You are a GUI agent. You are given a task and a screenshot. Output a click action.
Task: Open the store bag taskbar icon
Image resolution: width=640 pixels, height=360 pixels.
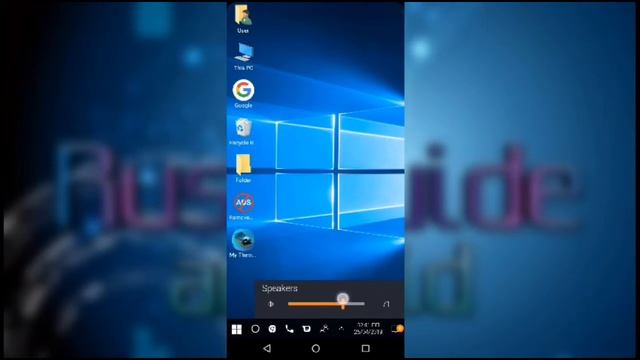(307, 329)
